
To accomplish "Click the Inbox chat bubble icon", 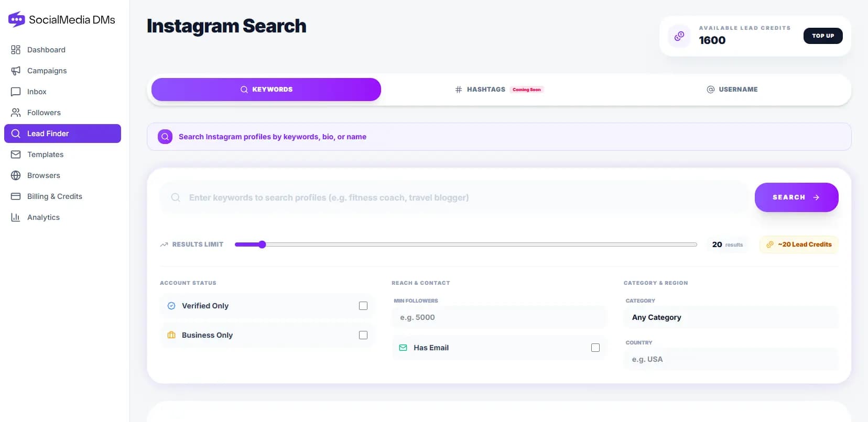I will coord(16,92).
